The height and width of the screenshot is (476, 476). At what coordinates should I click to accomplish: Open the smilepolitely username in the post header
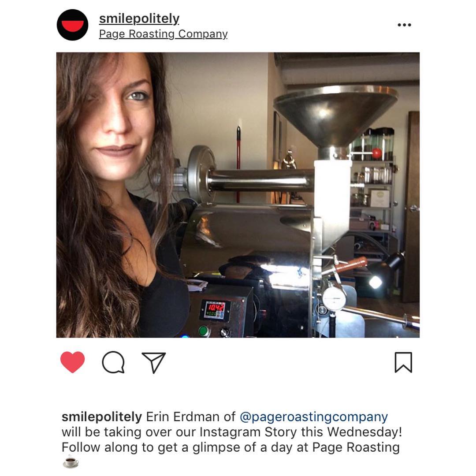(139, 19)
